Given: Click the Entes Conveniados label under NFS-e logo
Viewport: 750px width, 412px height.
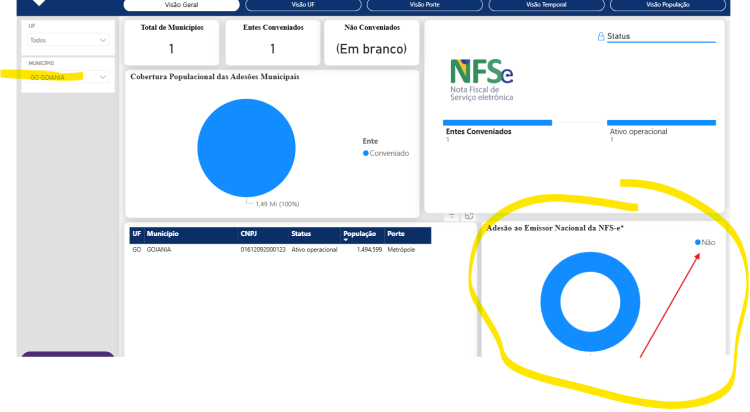Looking at the screenshot, I should (x=478, y=132).
